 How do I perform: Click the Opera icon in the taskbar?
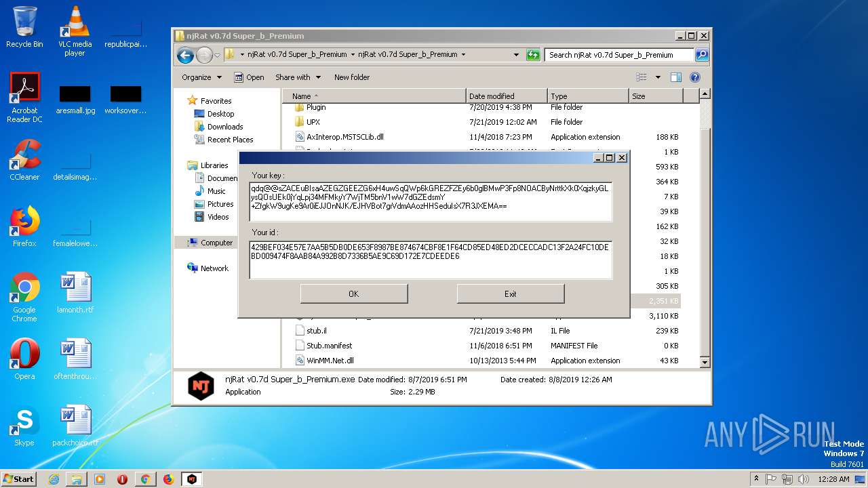point(123,479)
